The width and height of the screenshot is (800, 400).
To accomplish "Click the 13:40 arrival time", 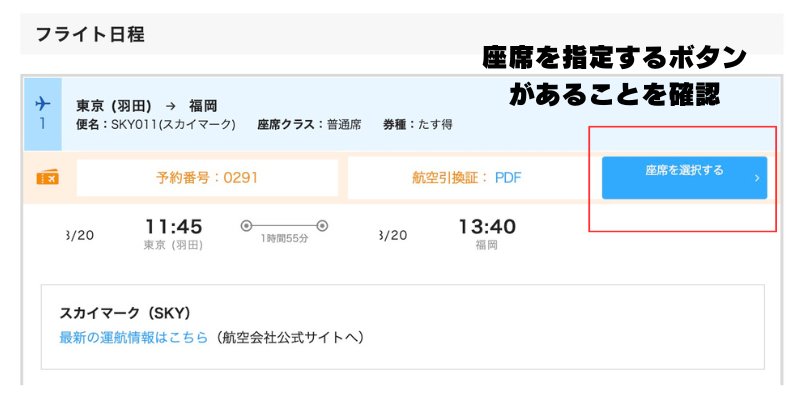I will 487,227.
